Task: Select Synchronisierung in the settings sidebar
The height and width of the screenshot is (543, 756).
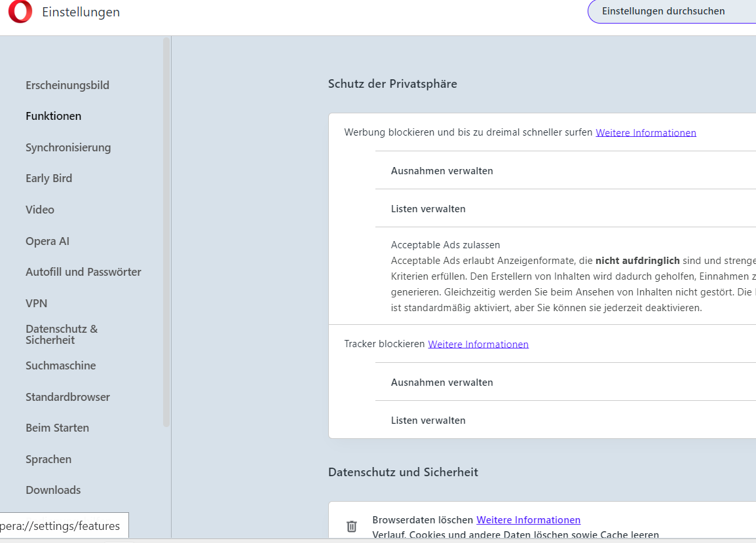Action: pos(68,147)
